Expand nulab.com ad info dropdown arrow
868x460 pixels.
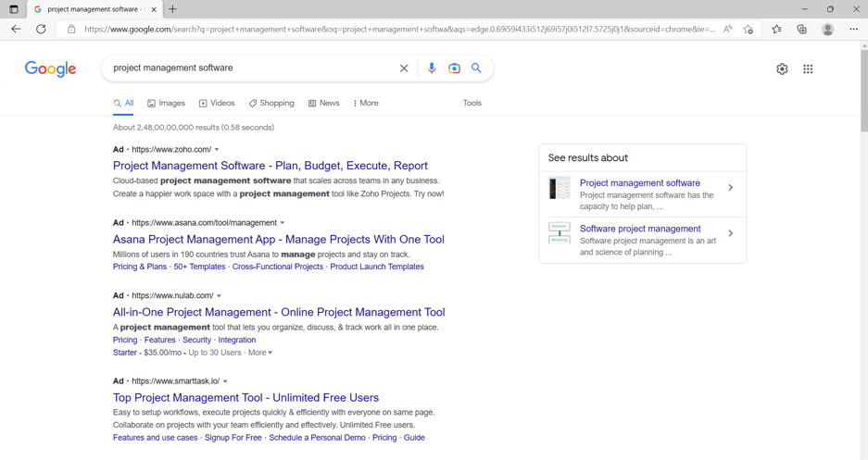tap(219, 296)
